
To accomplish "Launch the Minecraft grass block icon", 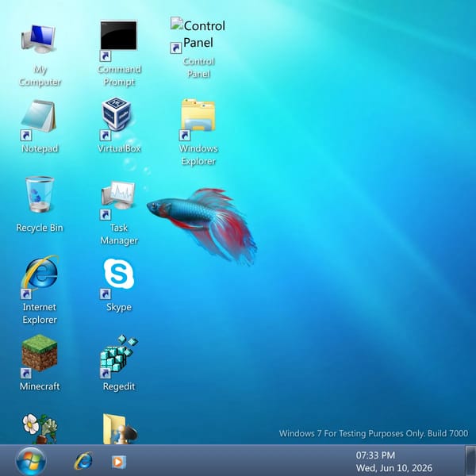I will 40,353.
